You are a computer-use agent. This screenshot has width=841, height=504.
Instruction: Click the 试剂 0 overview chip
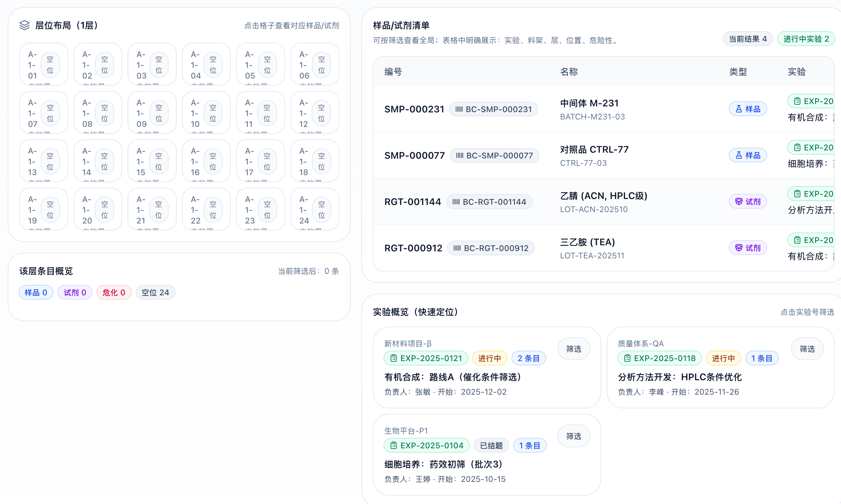[75, 292]
